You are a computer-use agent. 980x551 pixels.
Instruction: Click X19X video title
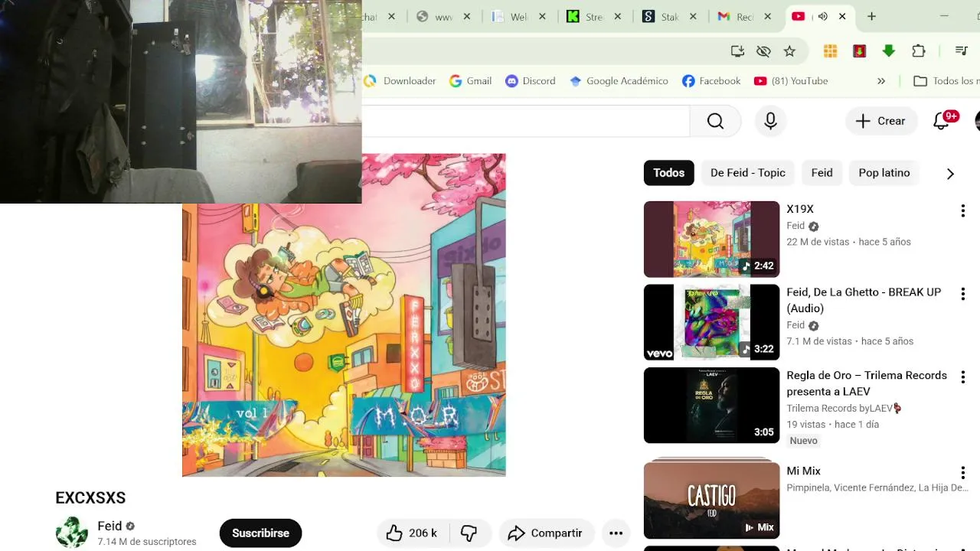[800, 209]
